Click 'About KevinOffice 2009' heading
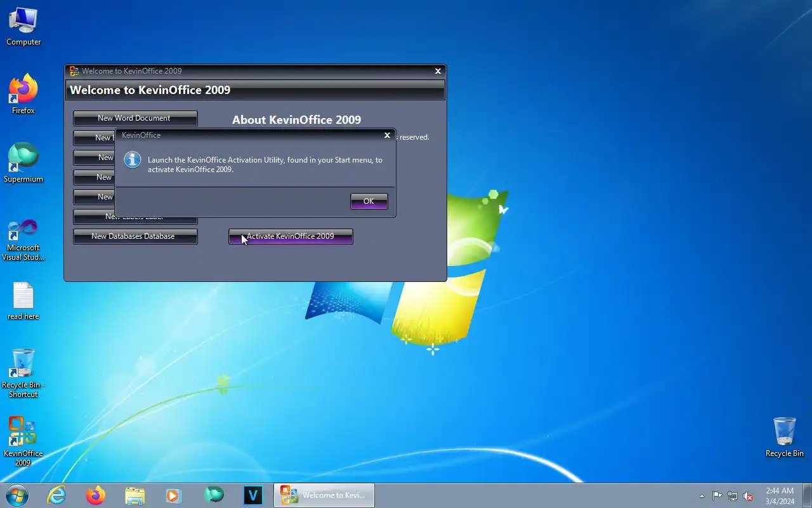Screen dimensions: 812x508 click(x=296, y=120)
